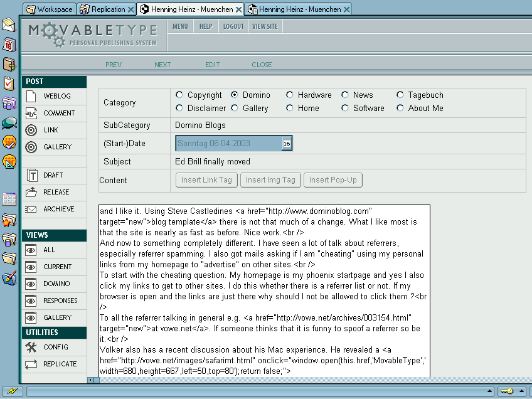
Task: Click the Insert Pop-Up button
Action: point(333,180)
